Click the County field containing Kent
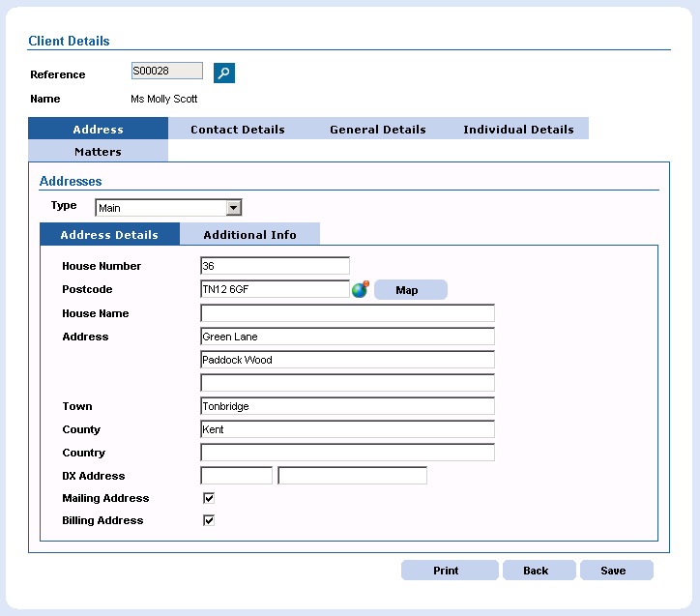700x616 pixels. [347, 429]
